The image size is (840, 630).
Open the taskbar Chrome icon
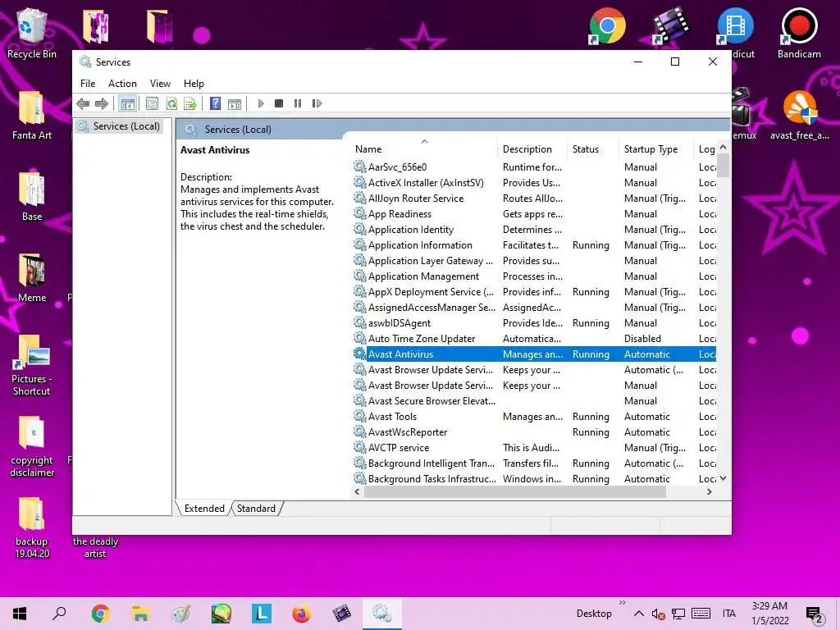click(x=100, y=614)
